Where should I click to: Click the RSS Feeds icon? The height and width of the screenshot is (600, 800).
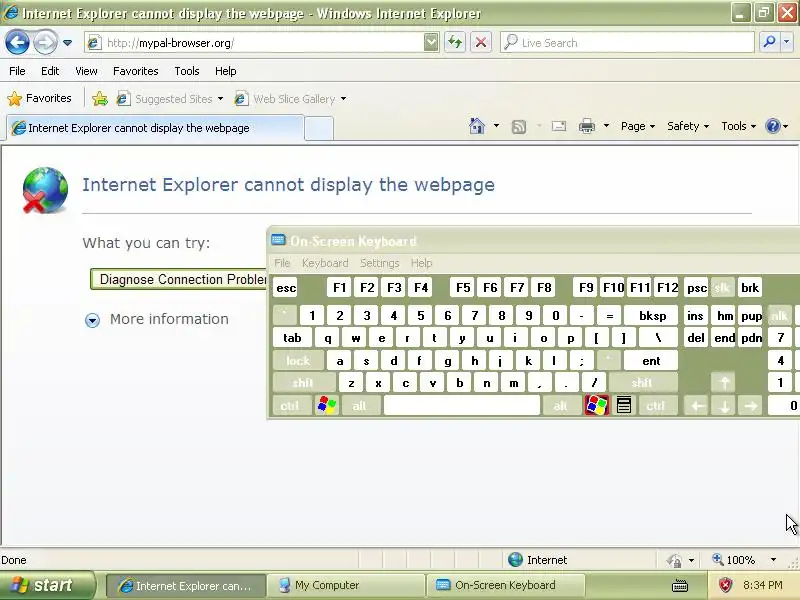pyautogui.click(x=518, y=126)
